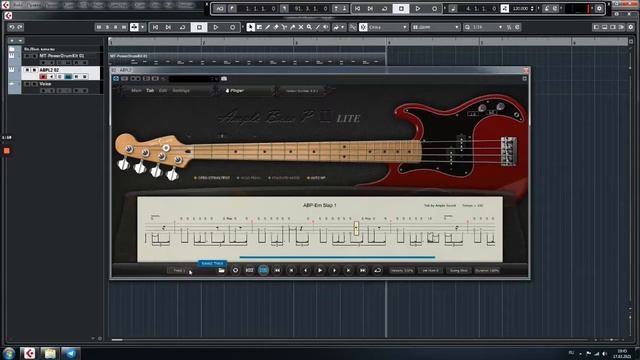Select the Range Selection tool
Viewport: 640px width, 360px height.
259,27
